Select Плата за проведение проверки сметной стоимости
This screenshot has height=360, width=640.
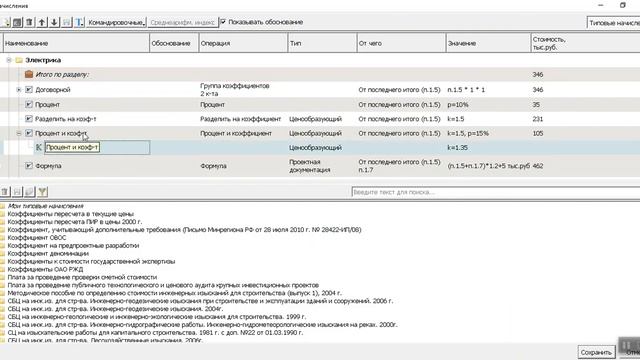click(x=82, y=277)
